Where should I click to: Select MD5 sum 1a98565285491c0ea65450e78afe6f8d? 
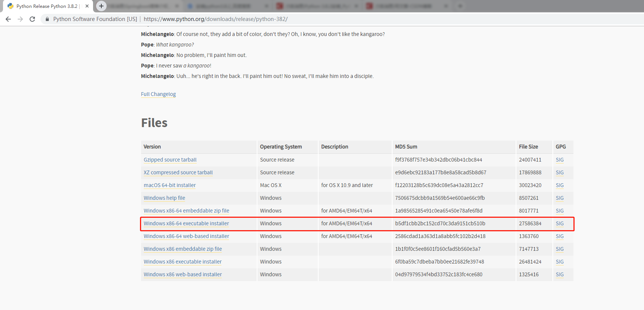coord(439,211)
